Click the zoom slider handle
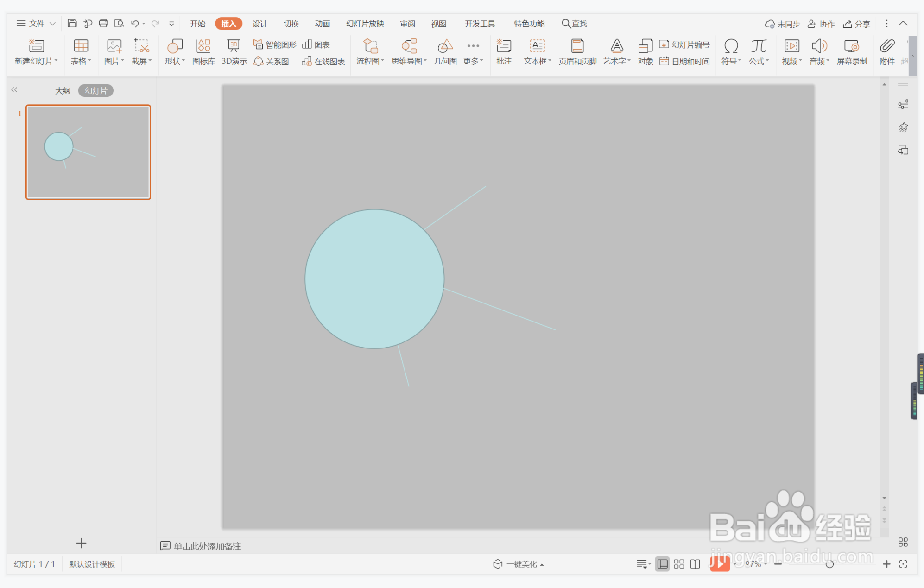This screenshot has height=588, width=924. tap(829, 564)
